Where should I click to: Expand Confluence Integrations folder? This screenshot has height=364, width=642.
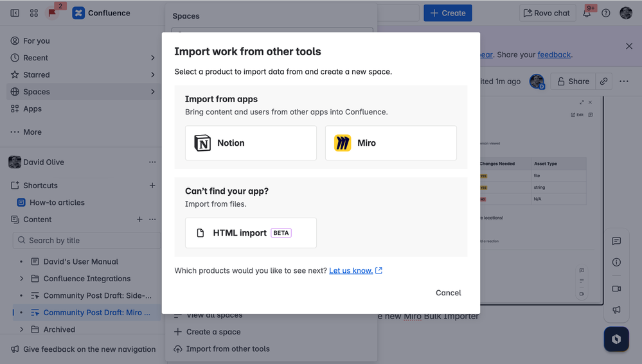click(22, 279)
